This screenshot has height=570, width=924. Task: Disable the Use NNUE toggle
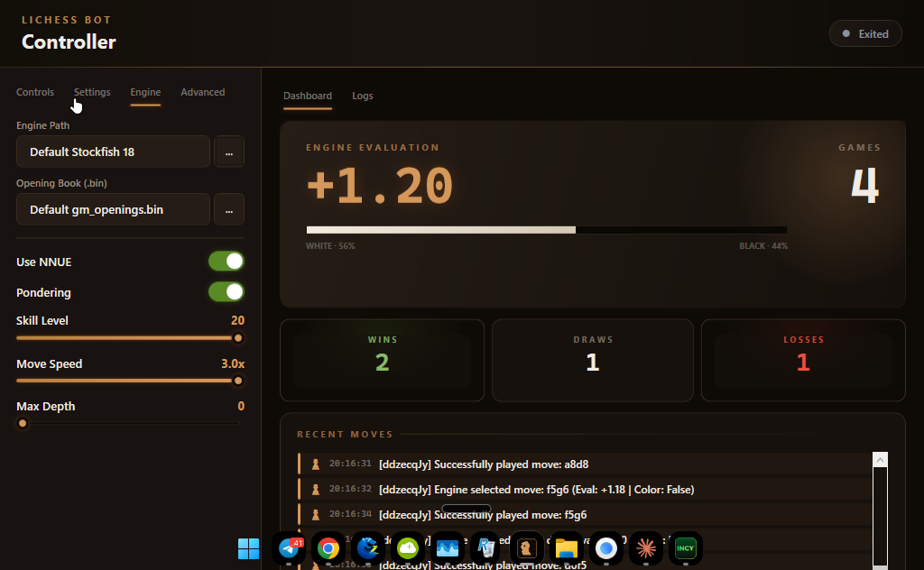point(226,261)
